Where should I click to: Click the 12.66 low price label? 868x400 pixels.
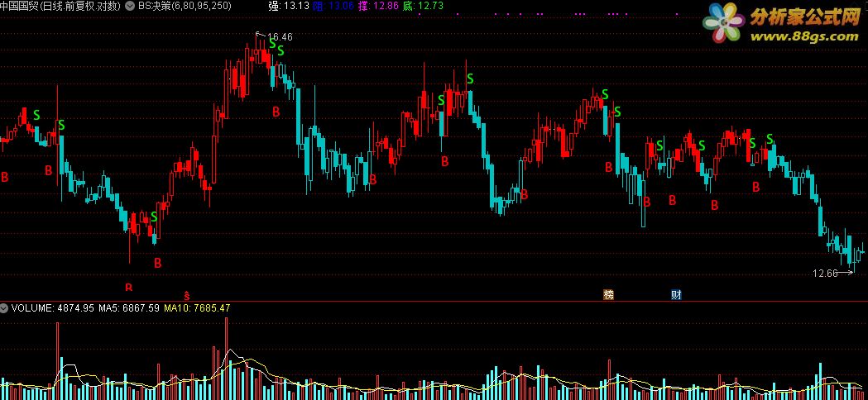(825, 273)
